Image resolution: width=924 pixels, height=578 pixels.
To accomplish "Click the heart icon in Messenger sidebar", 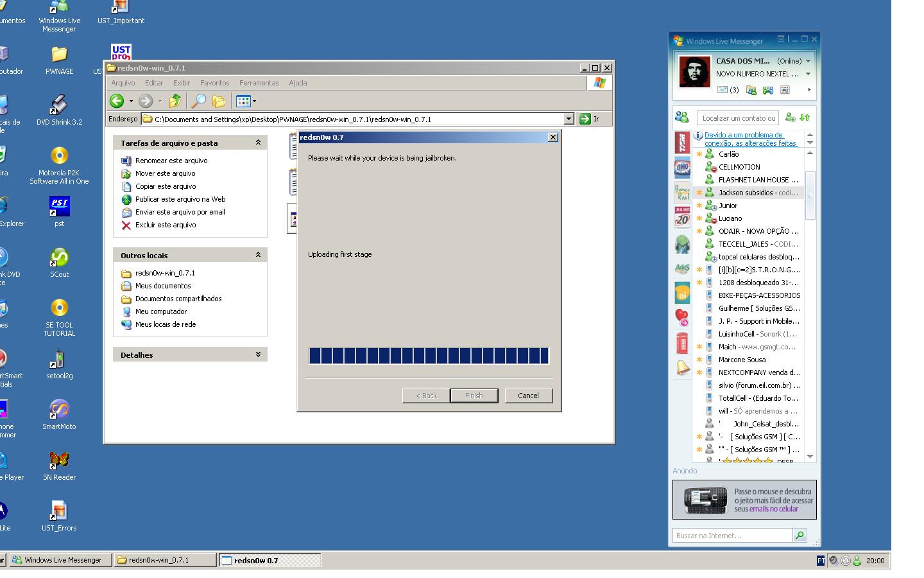I will [682, 317].
